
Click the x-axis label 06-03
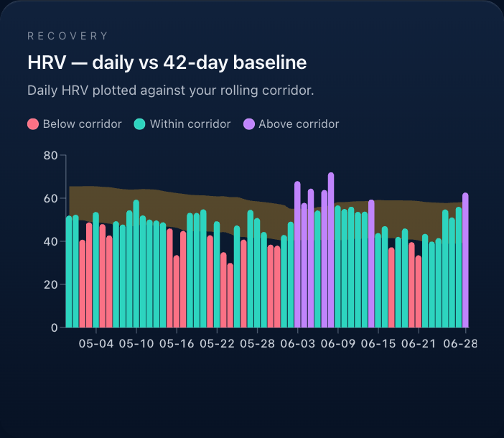coord(298,344)
